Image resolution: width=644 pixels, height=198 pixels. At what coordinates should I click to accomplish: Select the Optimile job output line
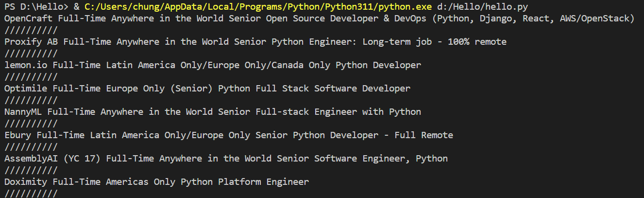coord(207,89)
